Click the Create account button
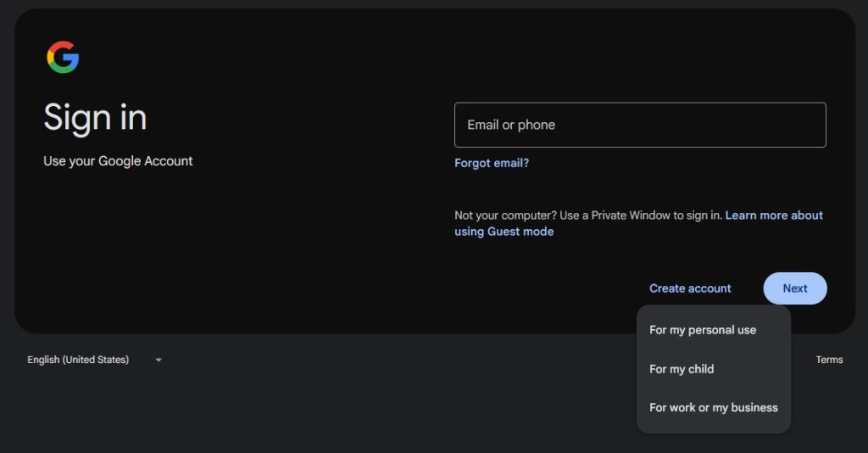This screenshot has height=453, width=868. point(690,288)
